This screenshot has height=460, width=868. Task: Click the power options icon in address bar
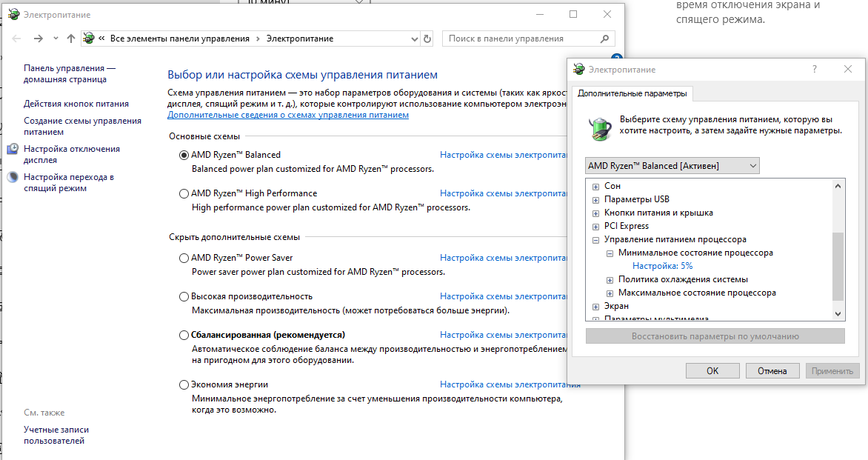[88, 39]
